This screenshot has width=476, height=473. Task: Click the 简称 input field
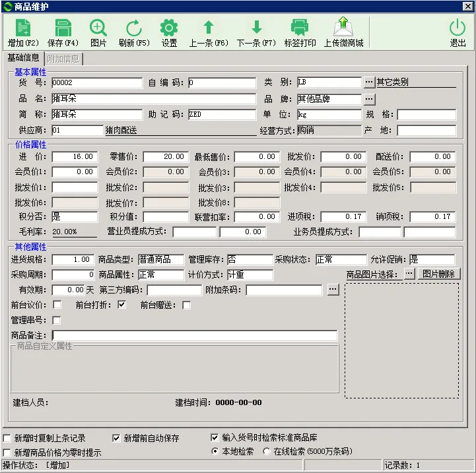tap(97, 114)
